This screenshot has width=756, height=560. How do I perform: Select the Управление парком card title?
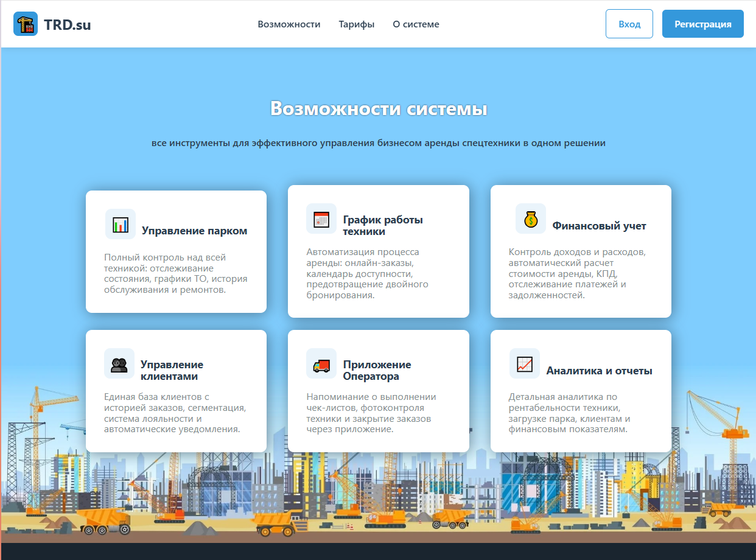[x=195, y=231]
